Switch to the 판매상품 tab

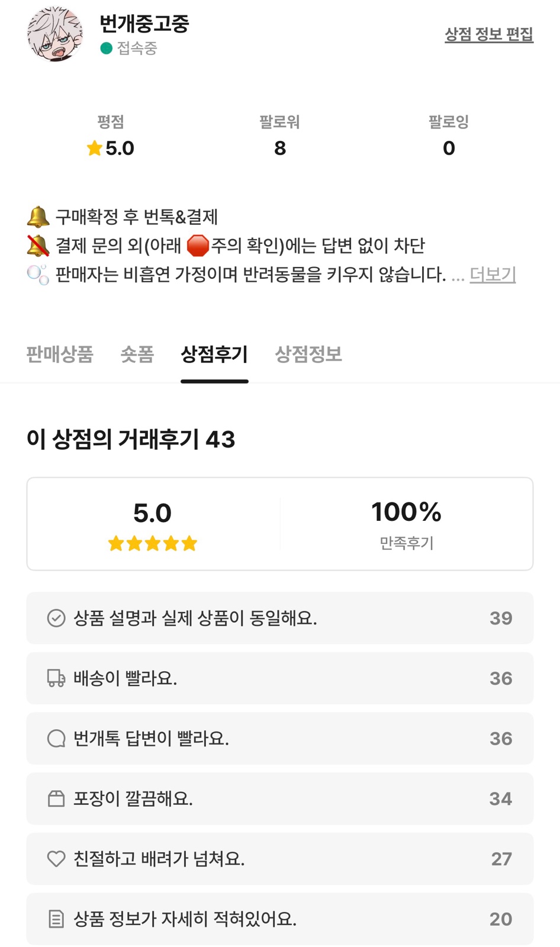pyautogui.click(x=60, y=355)
